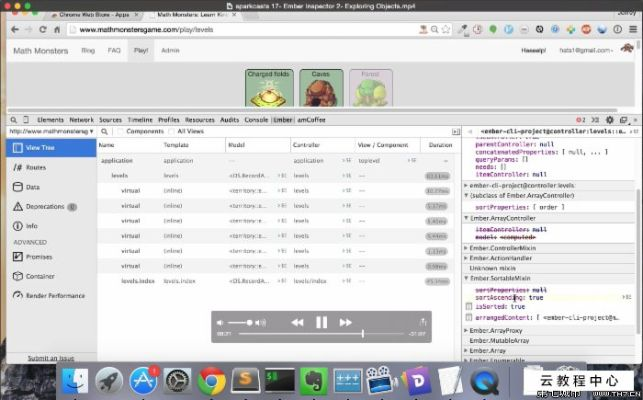643x400 pixels.
Task: Open Chrome hamburger menu
Action: click(x=633, y=30)
